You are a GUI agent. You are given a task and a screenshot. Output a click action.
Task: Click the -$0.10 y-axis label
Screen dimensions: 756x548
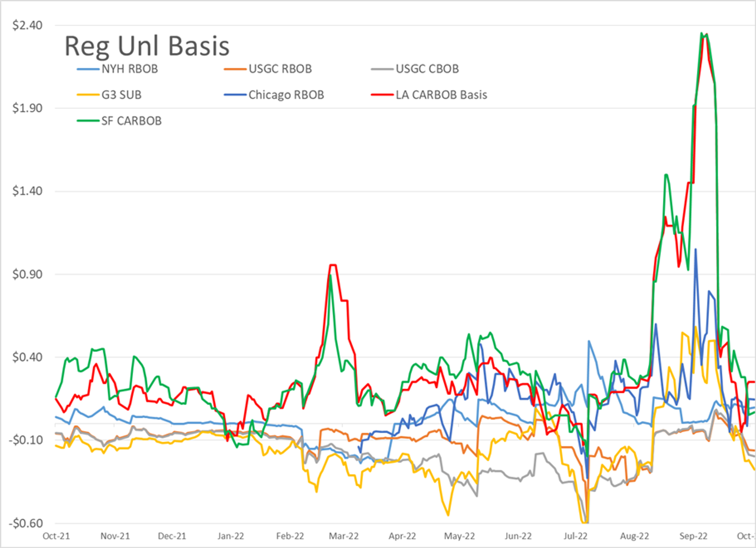pyautogui.click(x=26, y=440)
